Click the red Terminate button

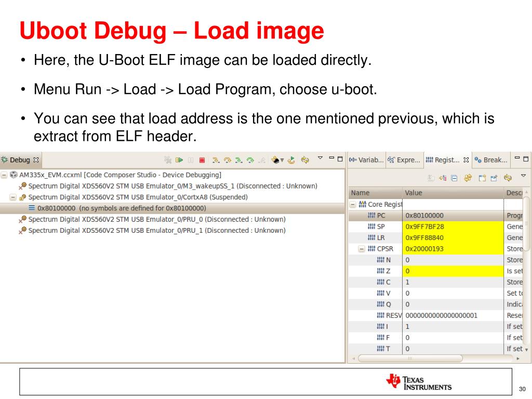[202, 160]
